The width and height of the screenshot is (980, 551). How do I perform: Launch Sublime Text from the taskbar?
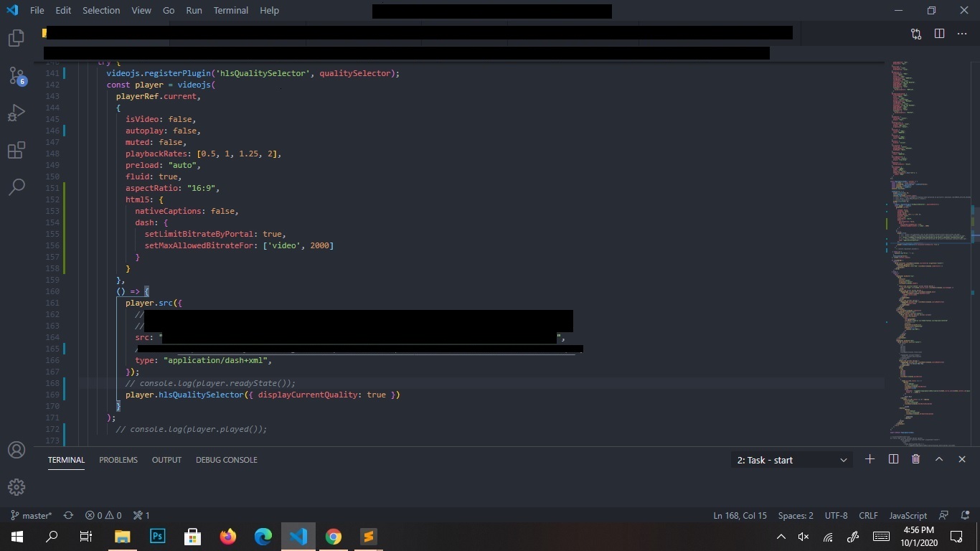pyautogui.click(x=367, y=537)
